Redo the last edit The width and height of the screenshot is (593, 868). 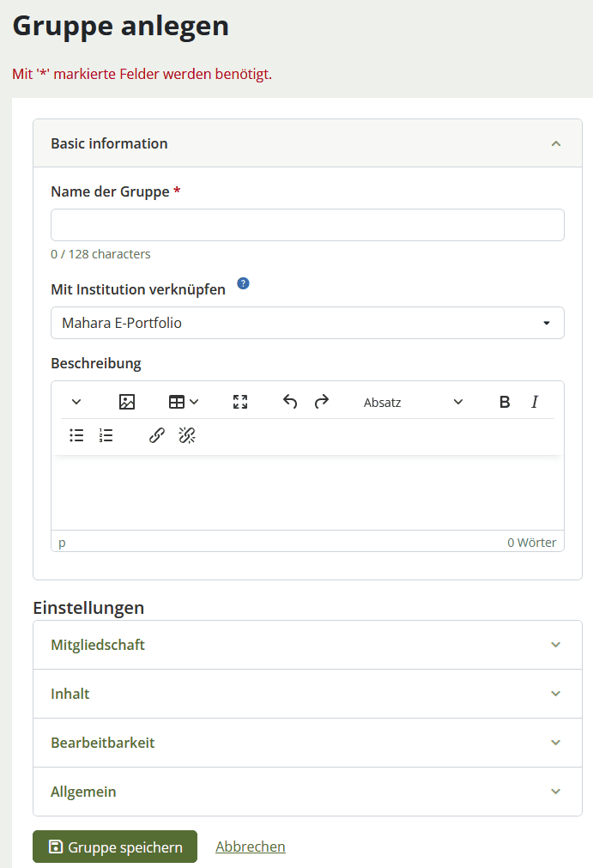322,402
